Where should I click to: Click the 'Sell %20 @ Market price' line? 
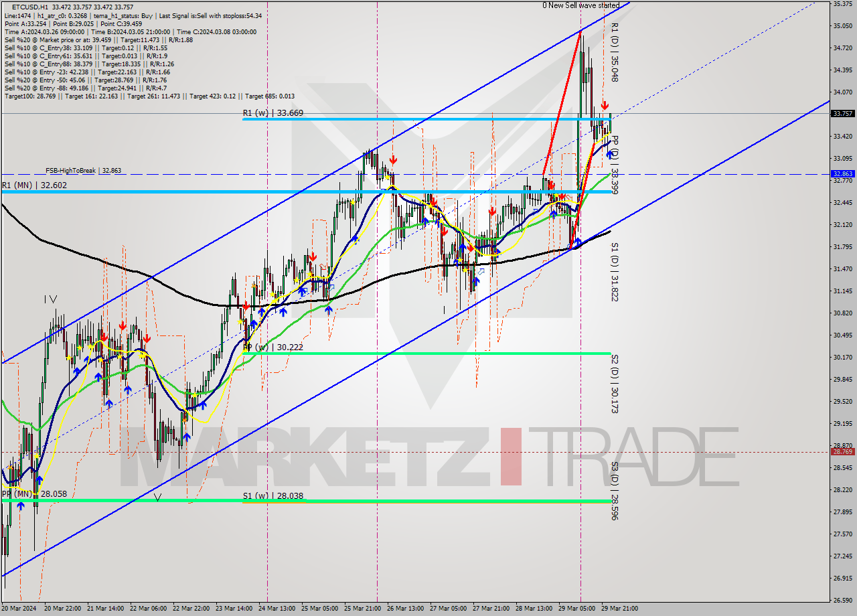(x=98, y=40)
